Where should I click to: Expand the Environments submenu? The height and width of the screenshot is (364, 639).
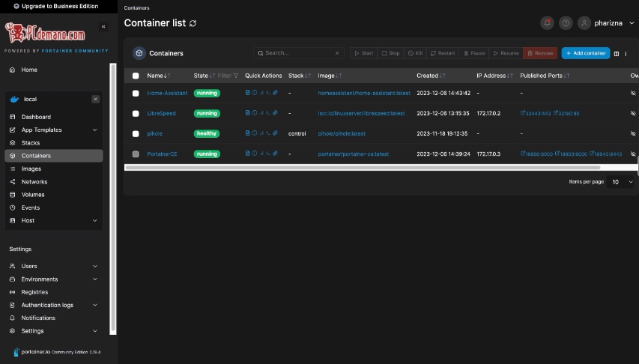(95, 279)
